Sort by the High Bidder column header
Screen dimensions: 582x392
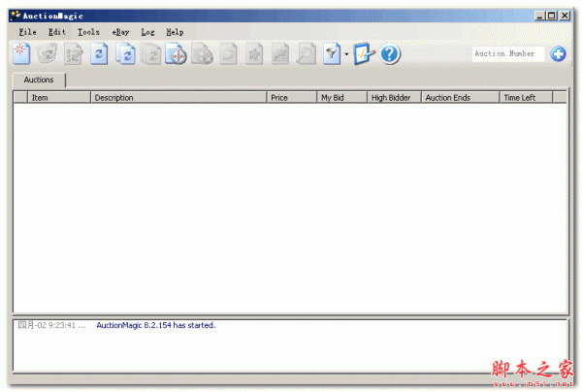coord(394,98)
